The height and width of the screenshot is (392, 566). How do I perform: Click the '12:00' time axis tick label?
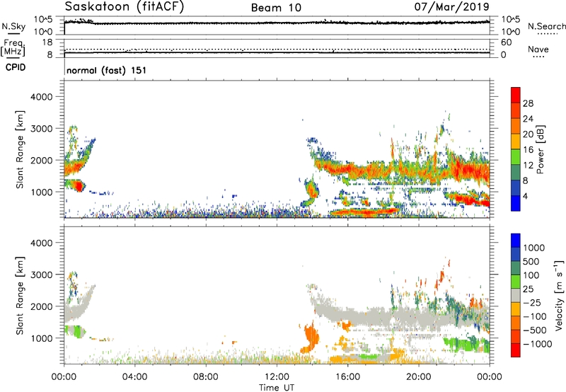coord(277,377)
